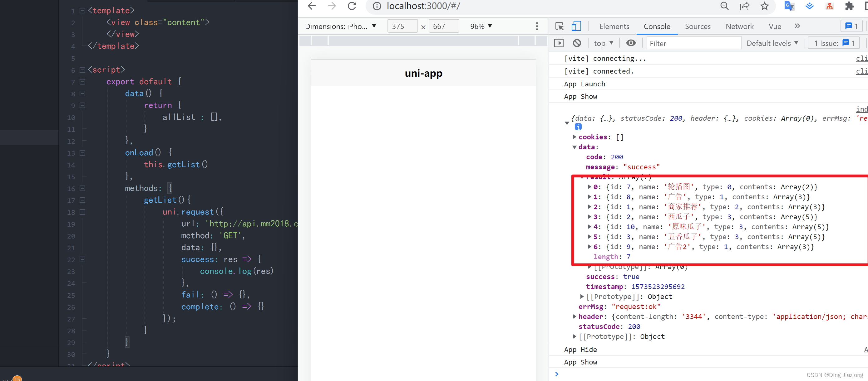Open the Extensions puzzle icon
Image resolution: width=868 pixels, height=381 pixels.
tap(850, 6)
